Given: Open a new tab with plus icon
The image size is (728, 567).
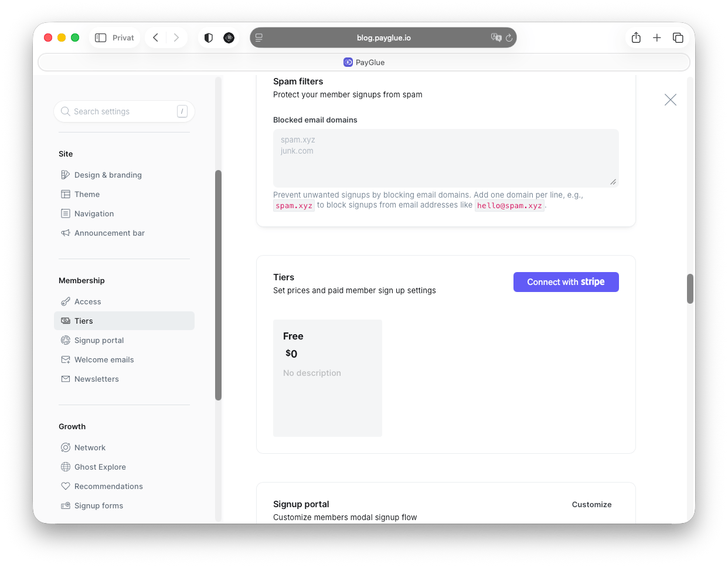Looking at the screenshot, I should [x=657, y=38].
